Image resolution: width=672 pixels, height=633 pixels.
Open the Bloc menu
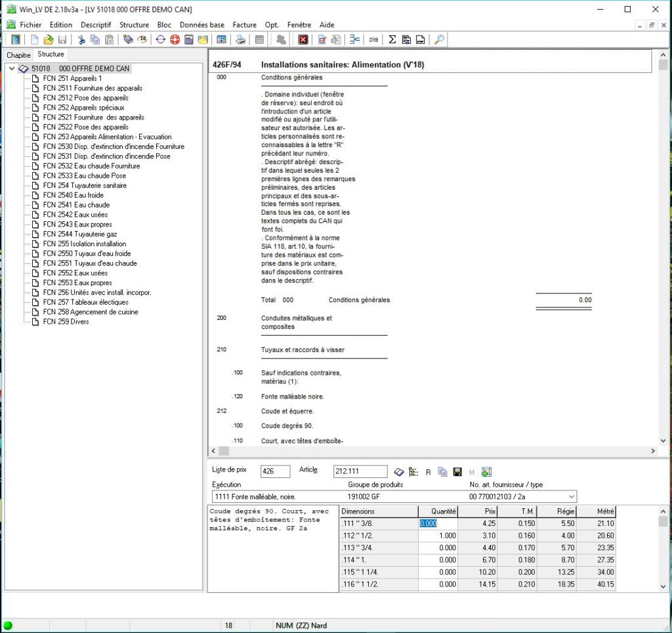coord(164,25)
